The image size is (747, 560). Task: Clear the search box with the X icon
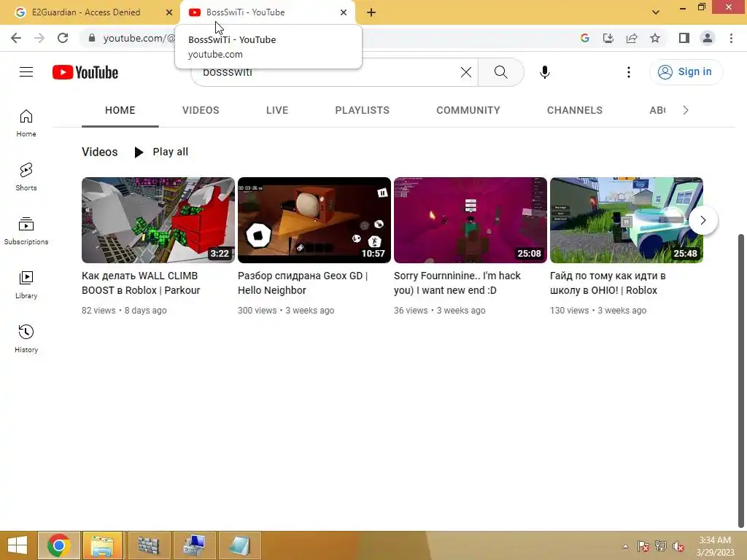point(466,72)
